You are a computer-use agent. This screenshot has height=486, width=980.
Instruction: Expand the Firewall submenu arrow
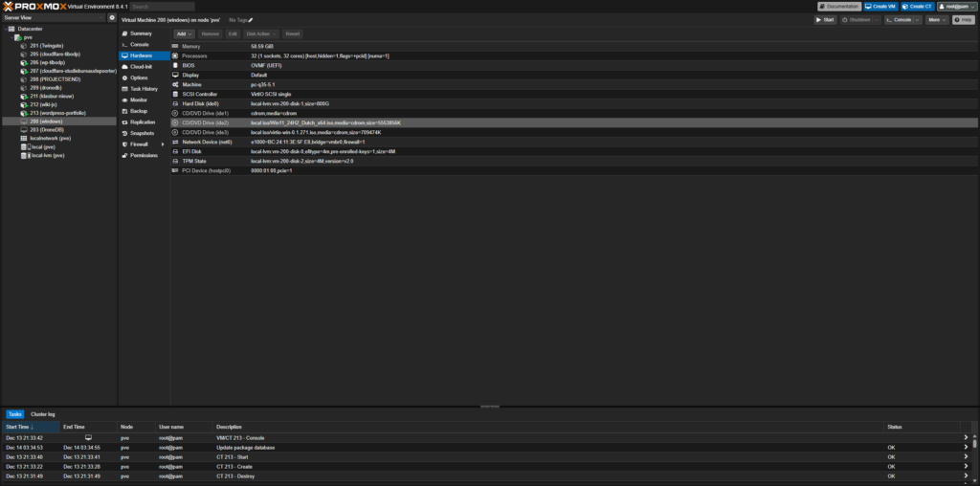click(163, 144)
